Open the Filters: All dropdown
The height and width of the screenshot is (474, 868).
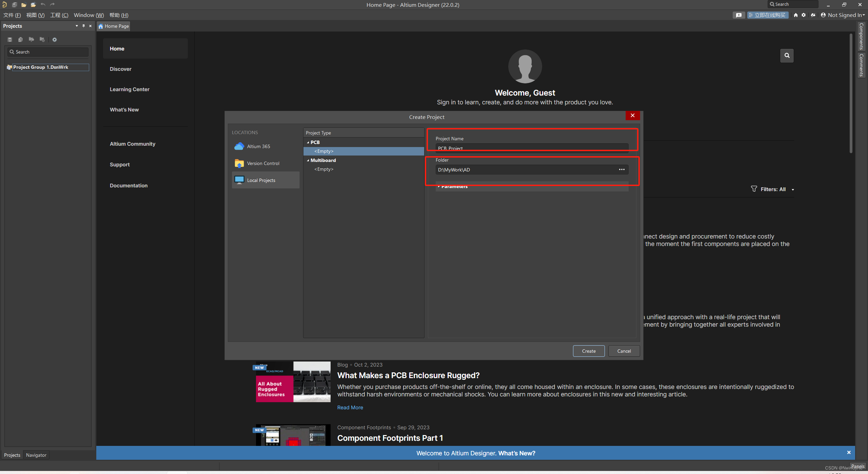pyautogui.click(x=773, y=189)
